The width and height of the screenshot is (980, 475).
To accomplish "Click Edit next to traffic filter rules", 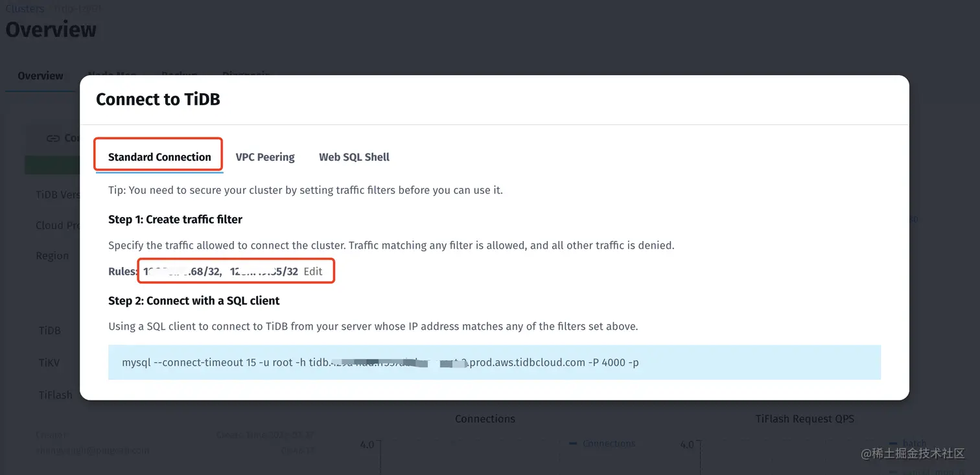I will [x=313, y=272].
